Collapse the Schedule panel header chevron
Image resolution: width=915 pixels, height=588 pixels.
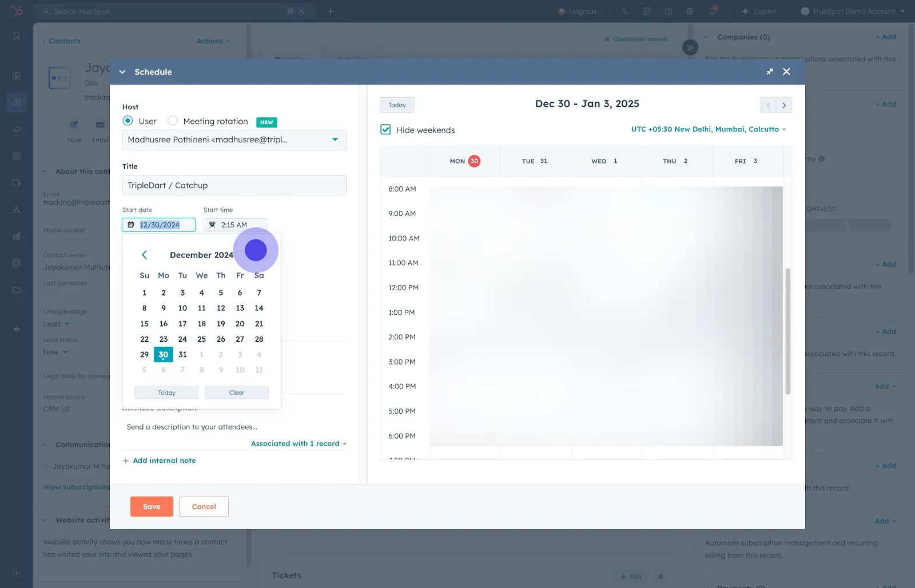(x=122, y=72)
